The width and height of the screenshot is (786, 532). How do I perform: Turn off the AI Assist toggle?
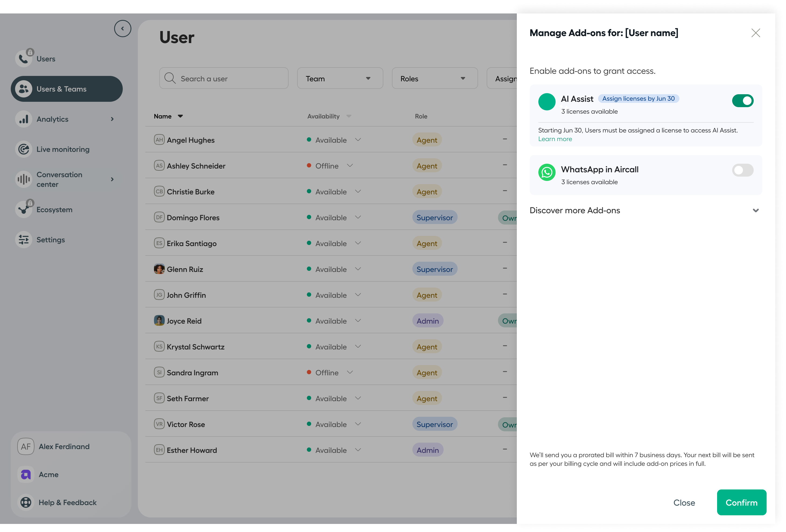click(x=743, y=101)
